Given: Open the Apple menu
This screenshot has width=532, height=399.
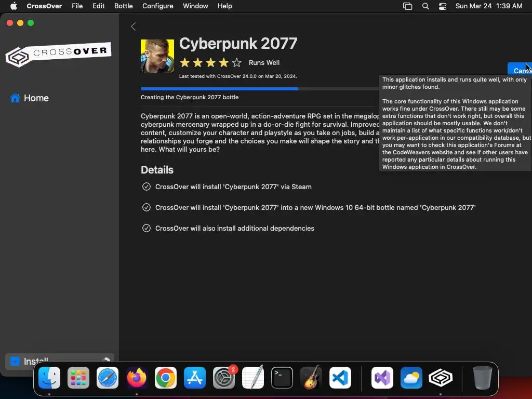Looking at the screenshot, I should tap(14, 6).
